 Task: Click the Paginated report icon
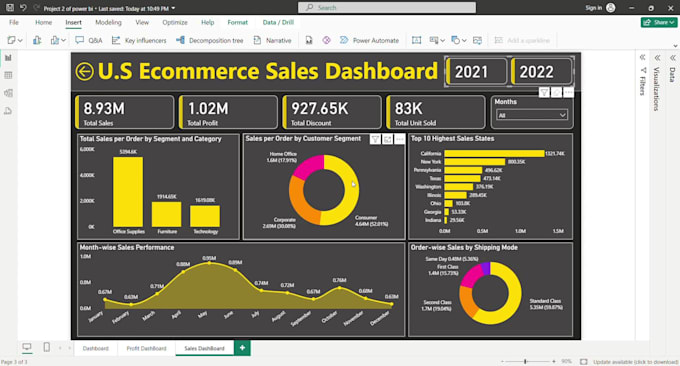click(x=309, y=40)
